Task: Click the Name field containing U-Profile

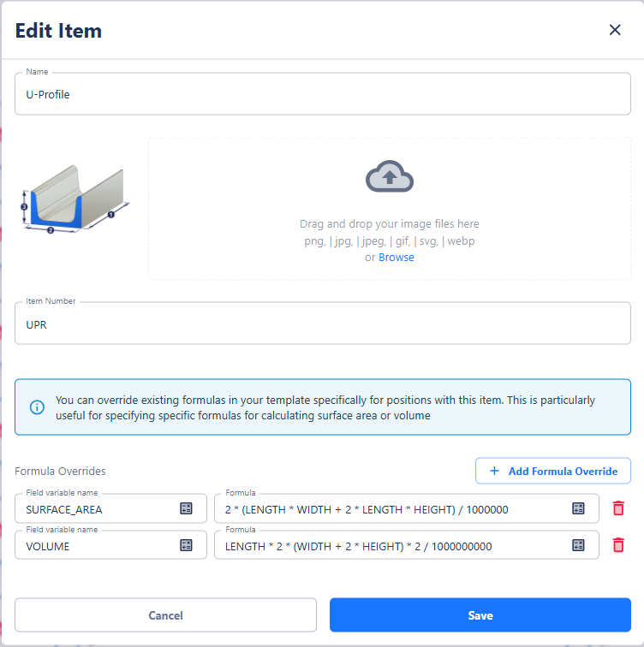Action: (322, 94)
